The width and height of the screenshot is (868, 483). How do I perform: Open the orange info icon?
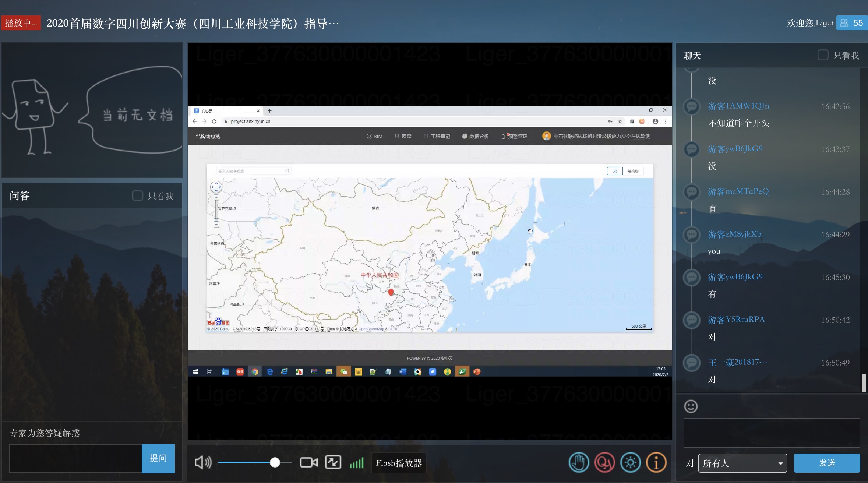point(656,463)
